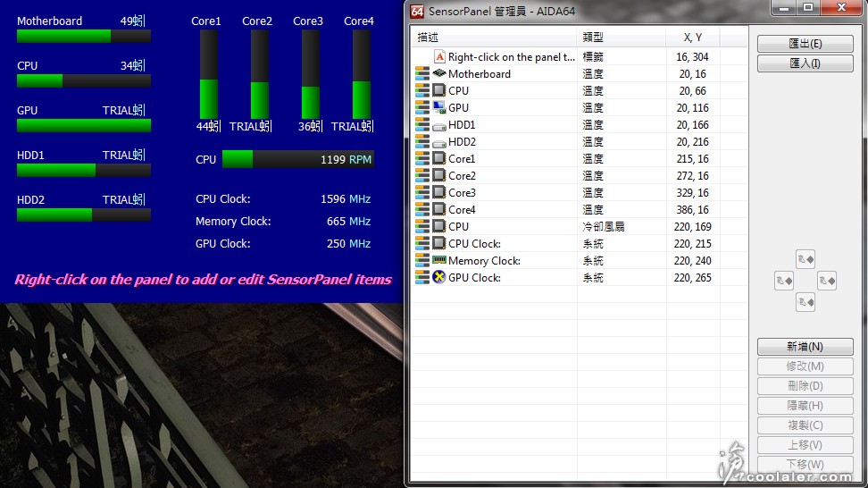Select the Motherboard bar on the sensor panel
The height and width of the screenshot is (488, 868).
[x=84, y=37]
